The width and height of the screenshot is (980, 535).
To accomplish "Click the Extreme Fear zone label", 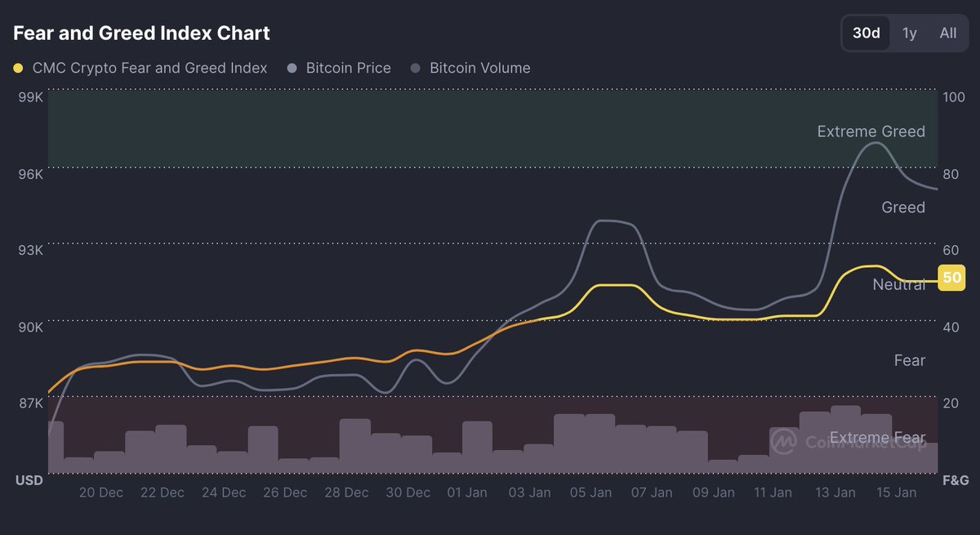I will click(x=877, y=438).
